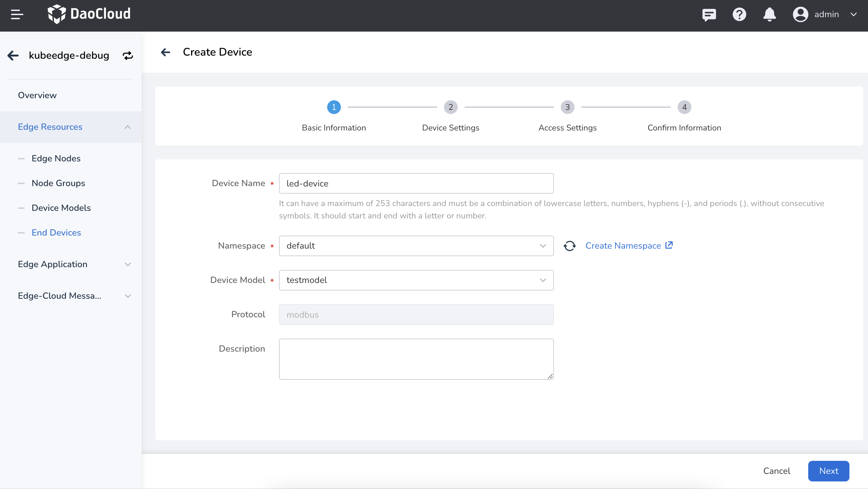Image resolution: width=868 pixels, height=489 pixels.
Task: Click into the Description text area
Action: [x=416, y=359]
